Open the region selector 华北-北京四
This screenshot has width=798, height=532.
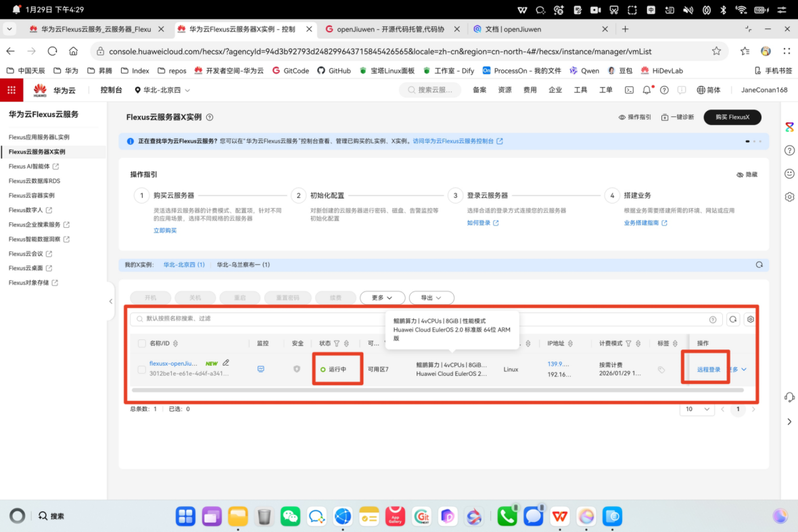(x=162, y=90)
